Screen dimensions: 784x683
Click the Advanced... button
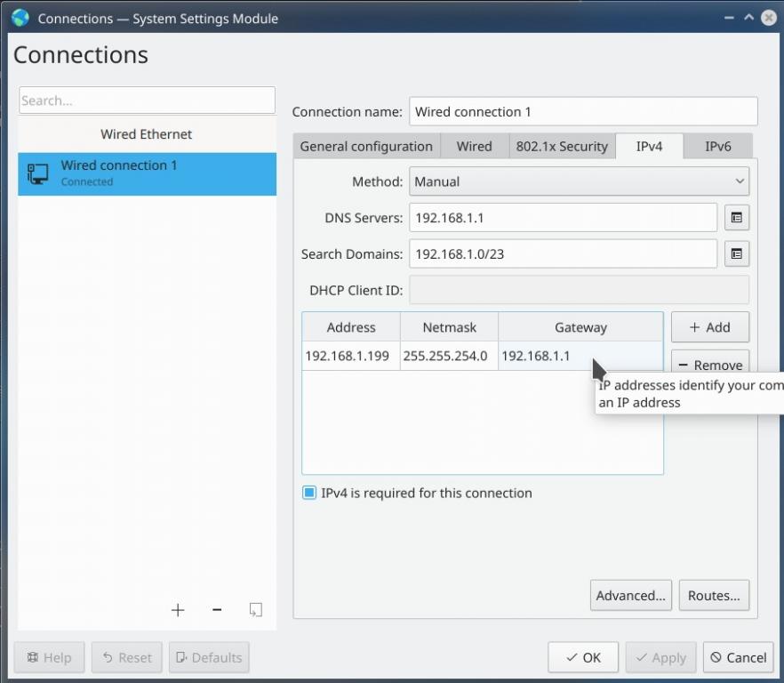pos(630,596)
